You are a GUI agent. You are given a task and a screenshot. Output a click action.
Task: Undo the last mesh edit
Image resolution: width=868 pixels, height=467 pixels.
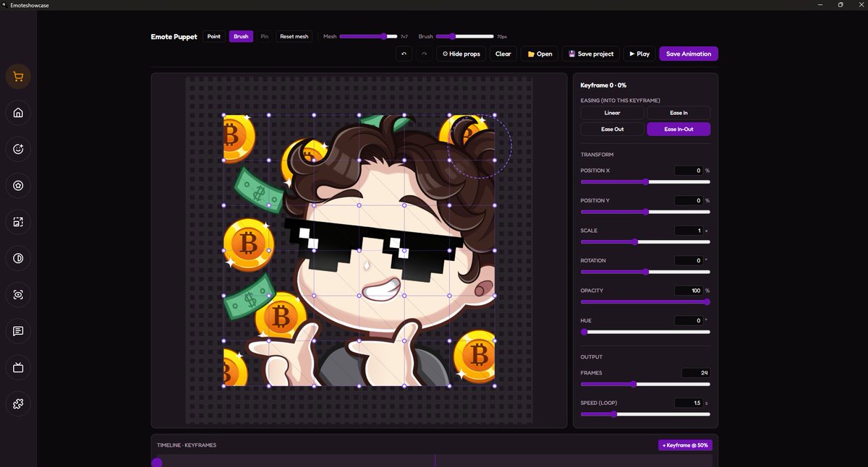click(x=404, y=53)
